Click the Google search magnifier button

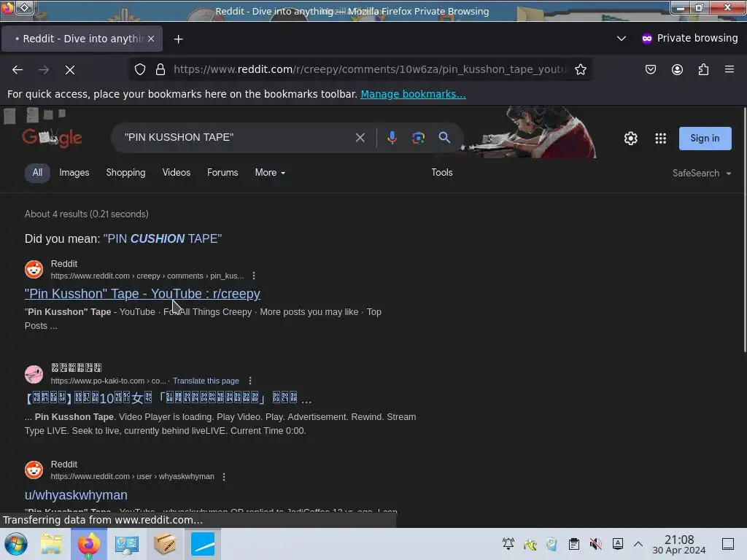click(444, 138)
